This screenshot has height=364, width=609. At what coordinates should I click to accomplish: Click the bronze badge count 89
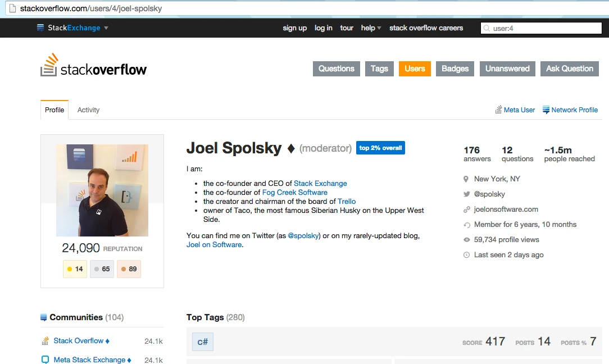129,269
